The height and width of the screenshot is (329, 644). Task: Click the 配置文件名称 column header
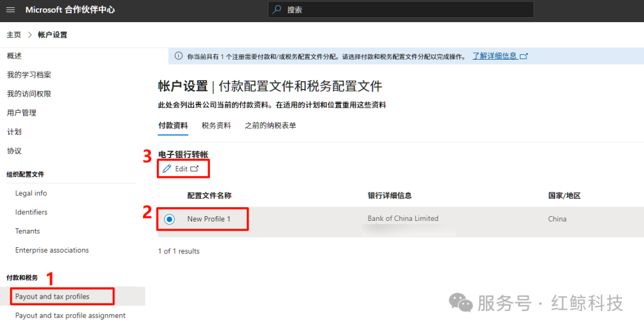[209, 196]
